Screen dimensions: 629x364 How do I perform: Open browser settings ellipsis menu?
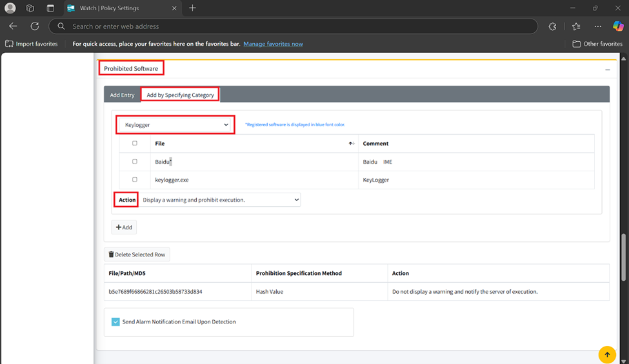[x=597, y=26]
